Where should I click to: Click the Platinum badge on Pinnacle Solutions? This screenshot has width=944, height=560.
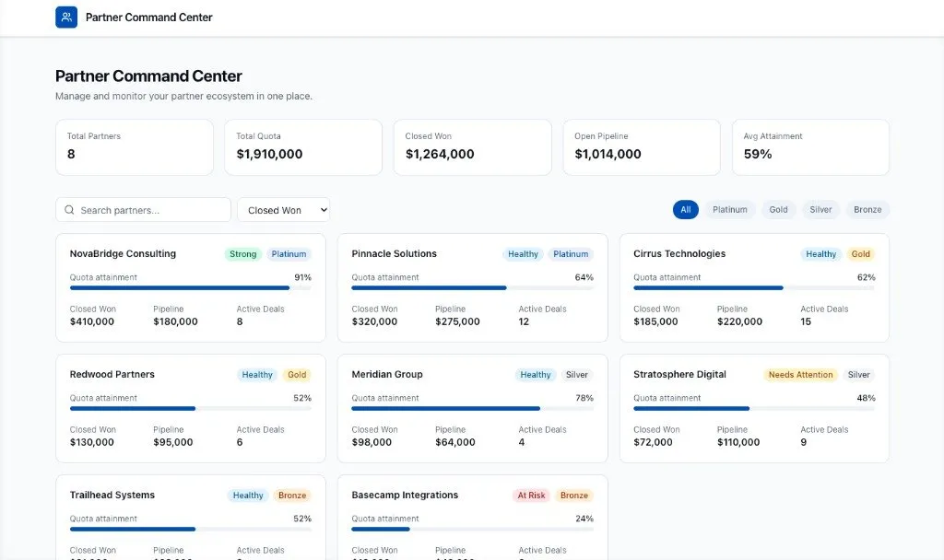(x=571, y=254)
